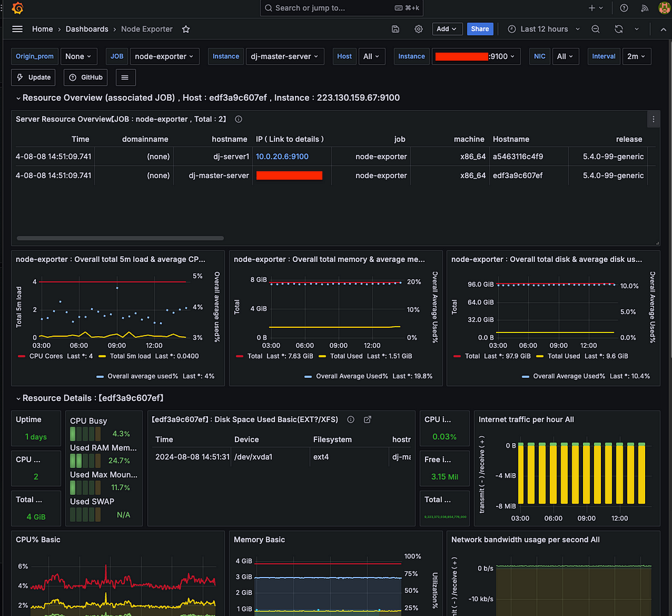Screen dimensions: 672x616
Task: Collapse the Resource Overview row
Action: point(18,98)
